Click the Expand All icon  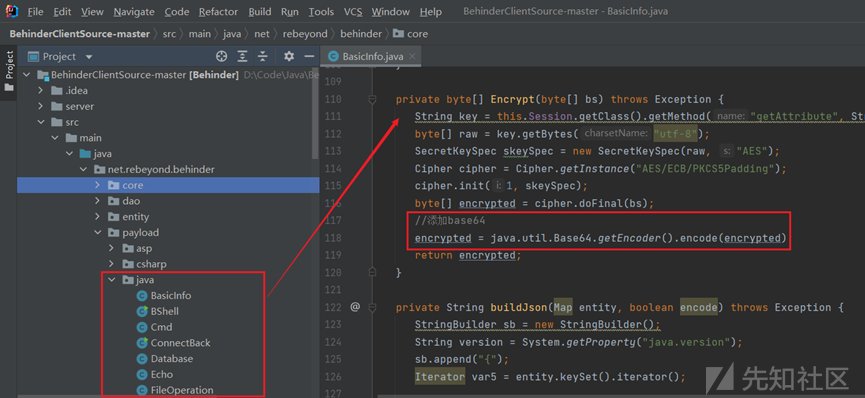click(x=242, y=56)
